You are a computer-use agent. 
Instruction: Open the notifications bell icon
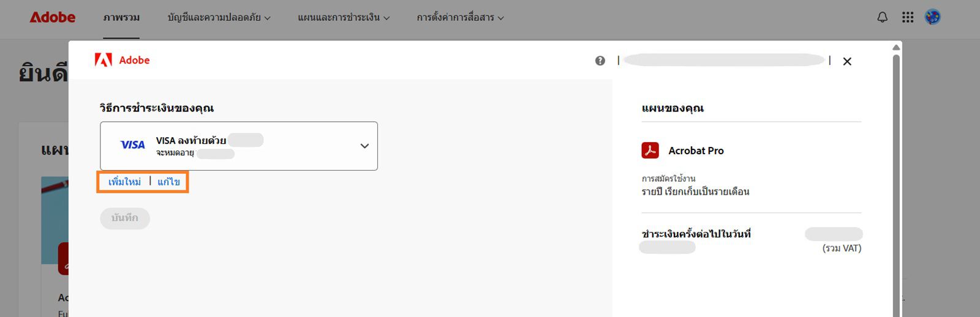882,17
